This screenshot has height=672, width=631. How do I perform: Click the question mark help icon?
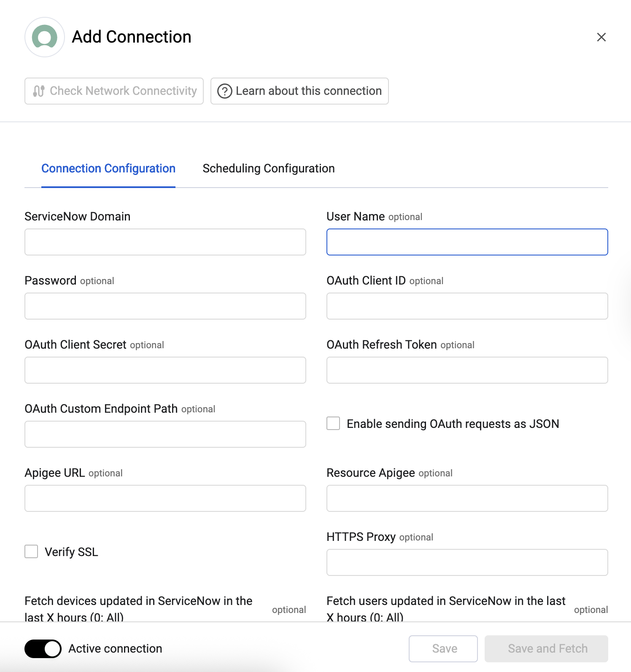coord(224,91)
